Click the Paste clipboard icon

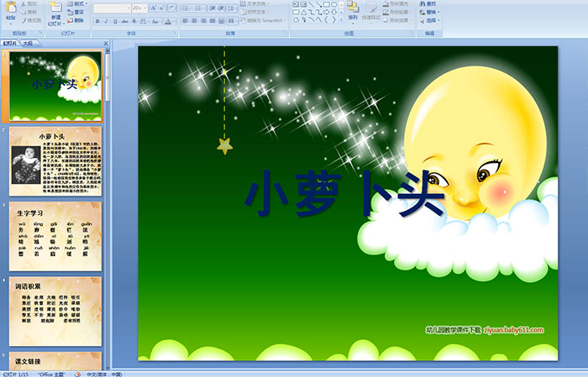pos(11,8)
